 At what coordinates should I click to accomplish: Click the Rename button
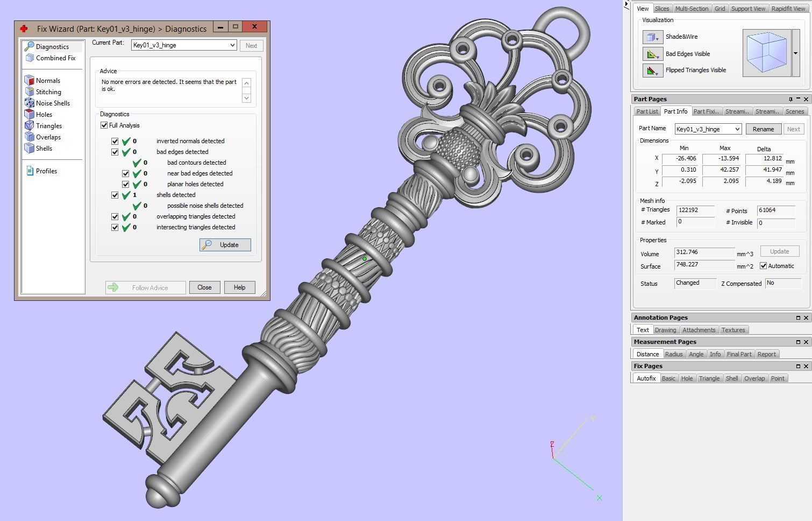(763, 129)
